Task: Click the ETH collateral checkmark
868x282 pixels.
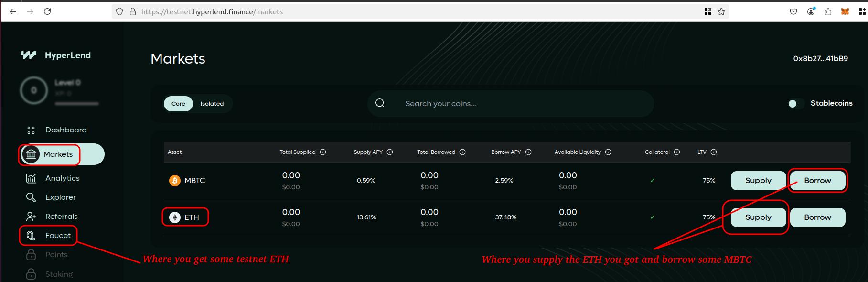Action: point(653,217)
